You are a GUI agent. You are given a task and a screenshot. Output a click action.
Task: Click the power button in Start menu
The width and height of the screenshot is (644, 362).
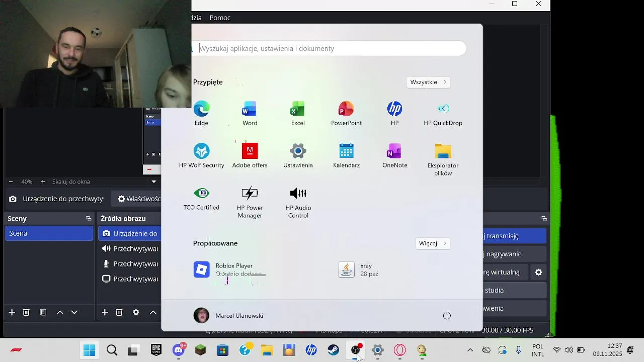447,315
